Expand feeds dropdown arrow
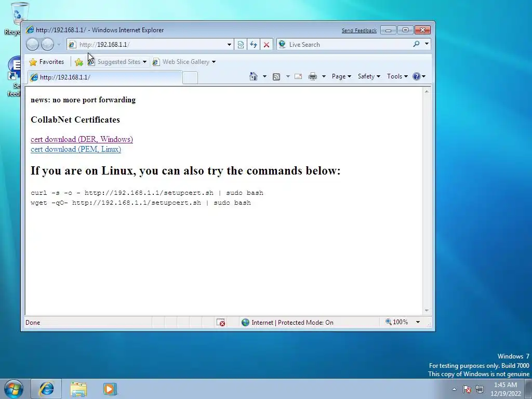The image size is (532, 399). [288, 76]
